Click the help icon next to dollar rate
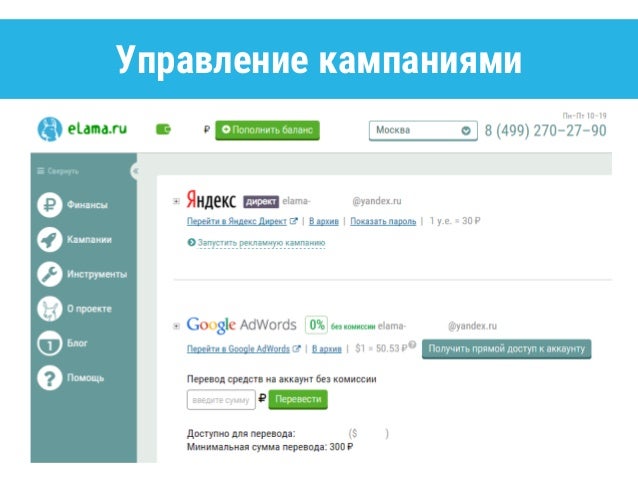638x479 pixels. point(412,345)
